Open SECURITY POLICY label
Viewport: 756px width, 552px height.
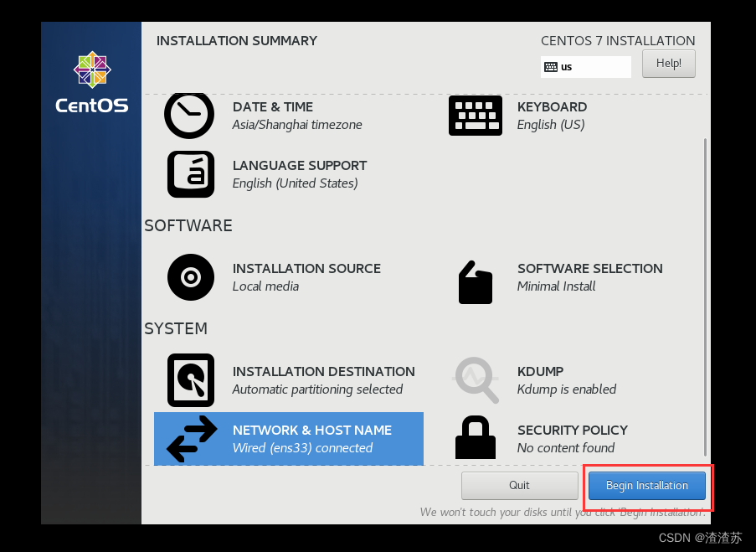(x=573, y=431)
